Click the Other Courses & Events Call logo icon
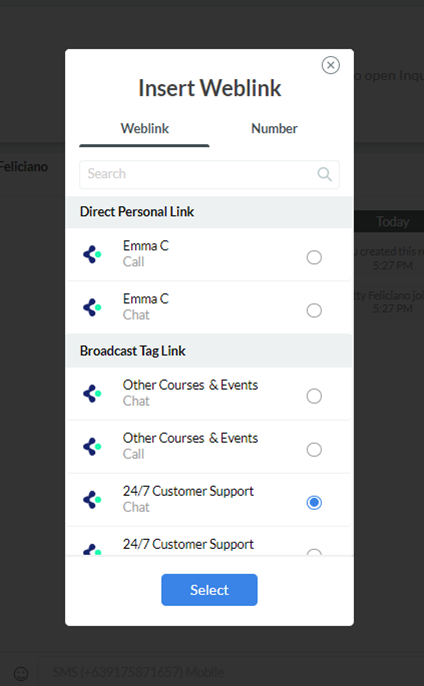 (x=92, y=447)
